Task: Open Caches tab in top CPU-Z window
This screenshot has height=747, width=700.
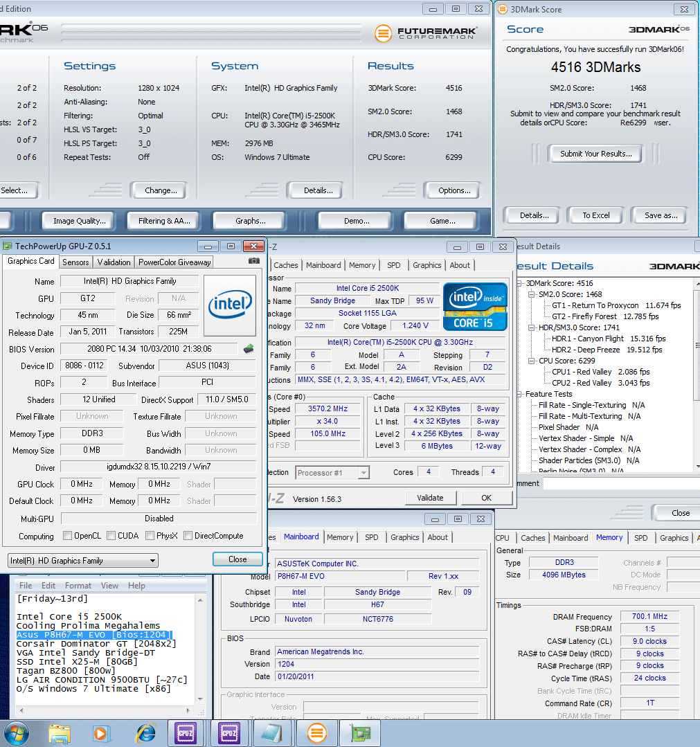Action: pyautogui.click(x=286, y=265)
